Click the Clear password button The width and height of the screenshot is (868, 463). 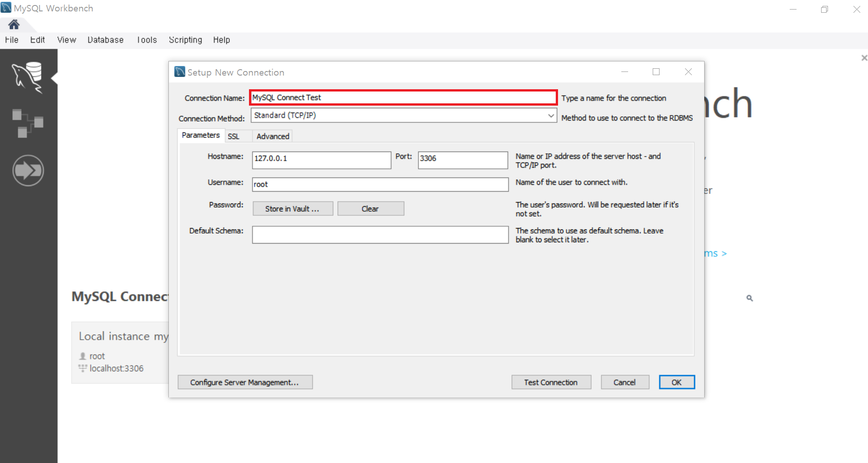[x=371, y=209]
